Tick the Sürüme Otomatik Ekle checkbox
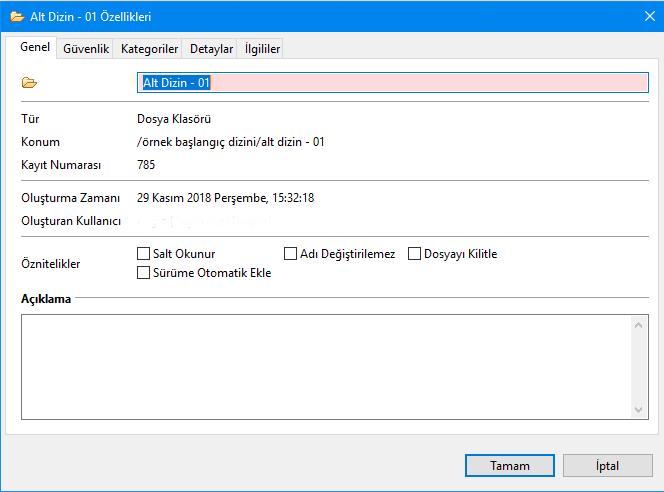 [x=144, y=272]
